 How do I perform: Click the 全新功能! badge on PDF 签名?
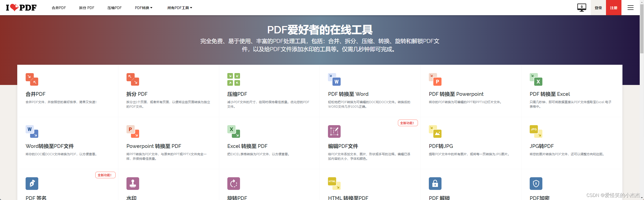105,175
